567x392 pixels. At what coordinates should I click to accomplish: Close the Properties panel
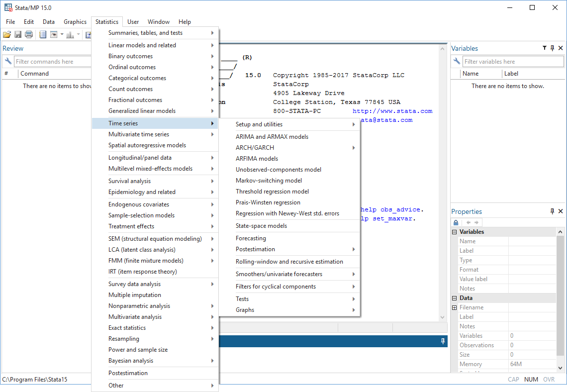point(561,211)
